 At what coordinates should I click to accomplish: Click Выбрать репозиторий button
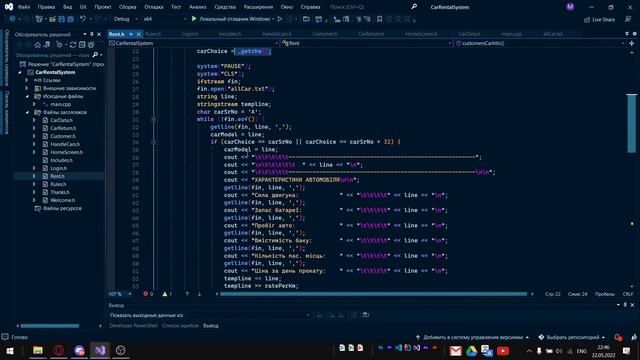(x=572, y=337)
